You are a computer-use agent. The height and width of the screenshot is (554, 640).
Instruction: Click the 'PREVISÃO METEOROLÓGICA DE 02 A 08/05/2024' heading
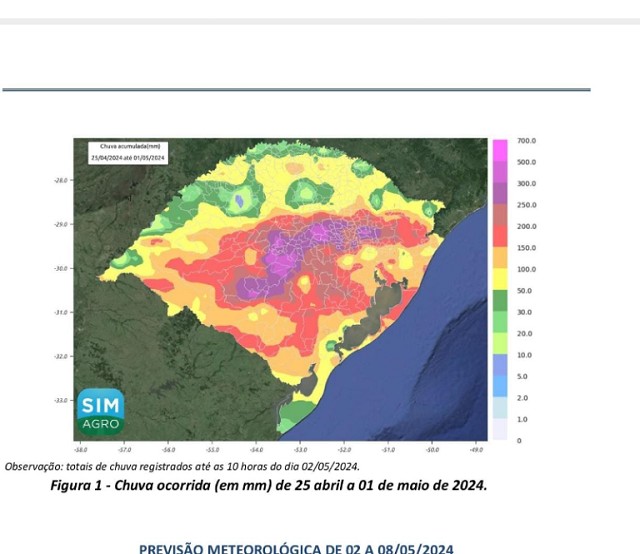click(x=296, y=548)
